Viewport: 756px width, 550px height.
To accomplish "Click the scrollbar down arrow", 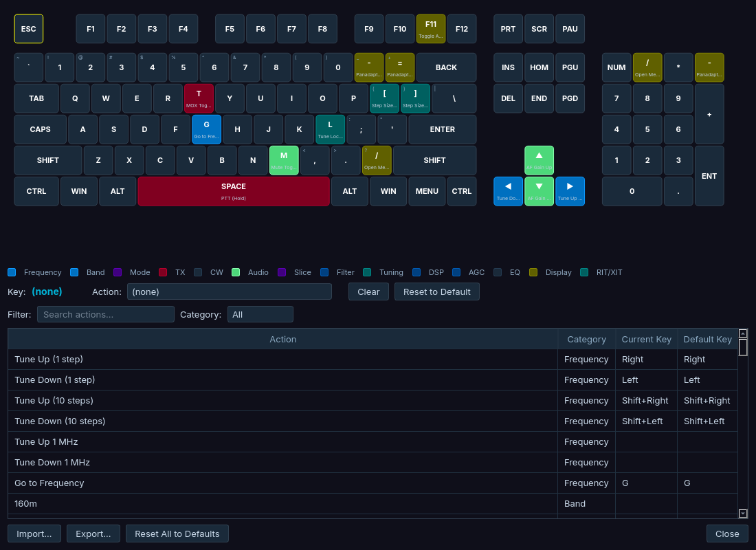I will click(x=743, y=514).
